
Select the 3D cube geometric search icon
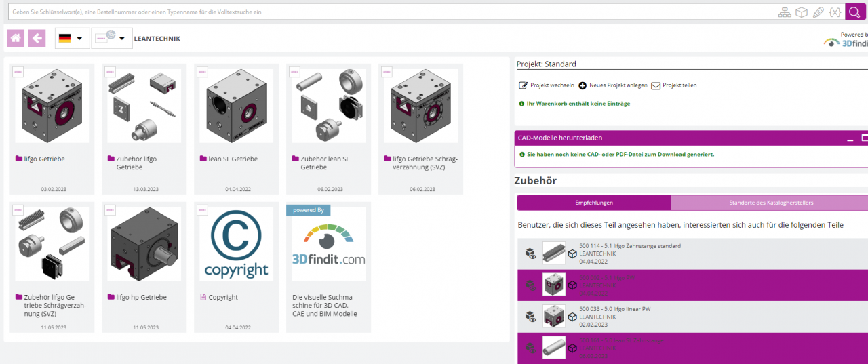point(802,12)
